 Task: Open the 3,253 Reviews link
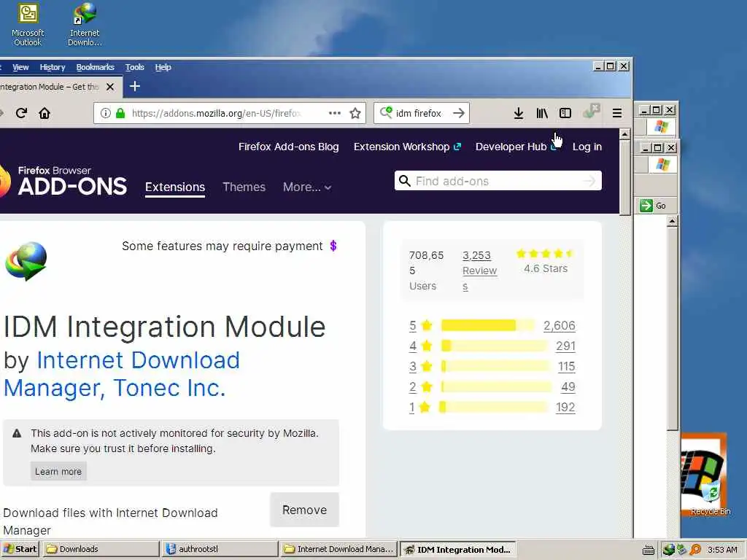[x=479, y=271]
